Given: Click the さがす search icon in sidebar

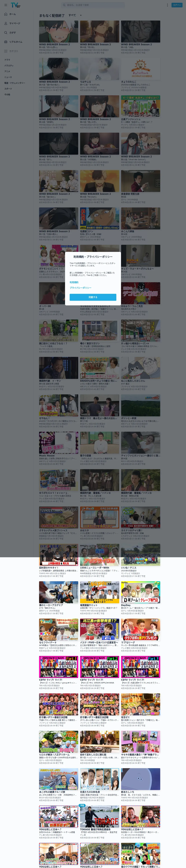Looking at the screenshot, I should click(x=6, y=33).
